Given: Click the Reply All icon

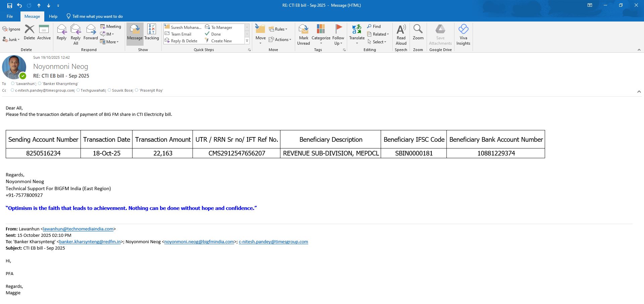Looking at the screenshot, I should tap(75, 30).
